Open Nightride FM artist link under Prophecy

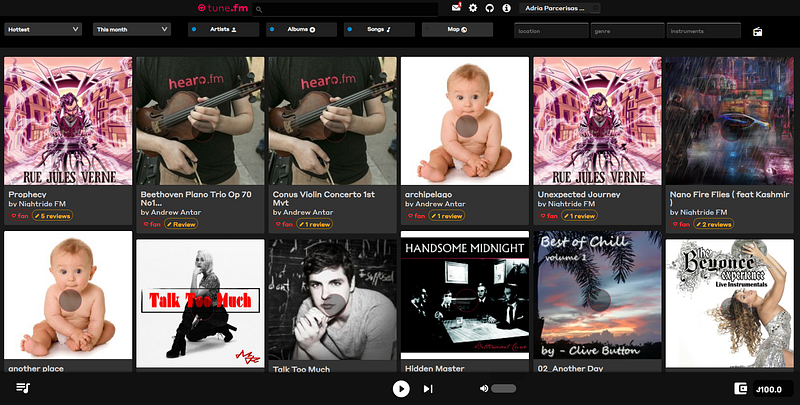[42, 204]
